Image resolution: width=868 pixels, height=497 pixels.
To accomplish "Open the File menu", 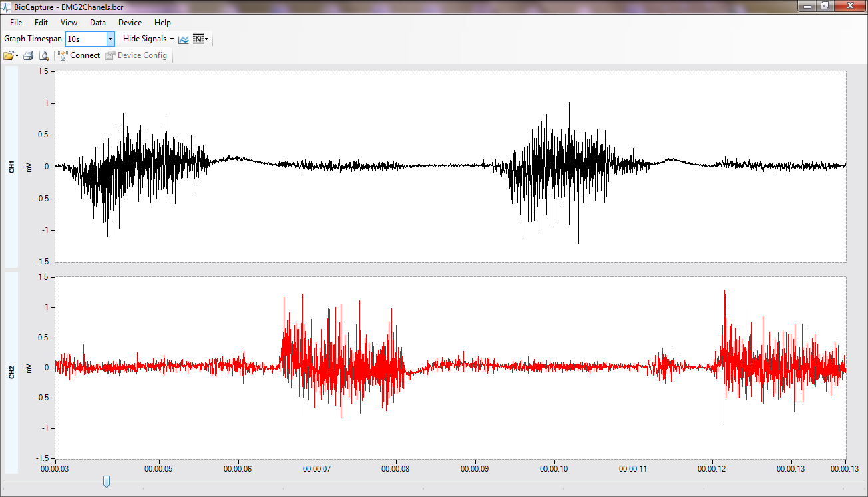I will click(16, 23).
